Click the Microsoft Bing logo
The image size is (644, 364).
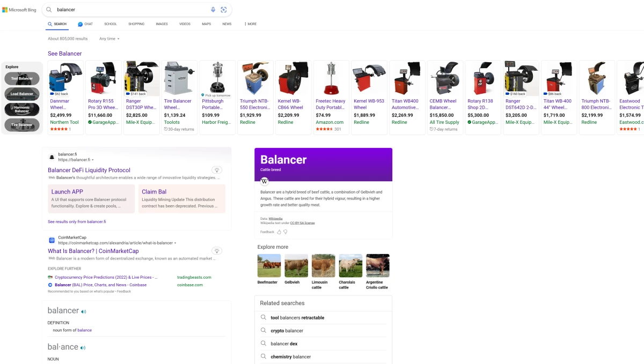tap(19, 10)
